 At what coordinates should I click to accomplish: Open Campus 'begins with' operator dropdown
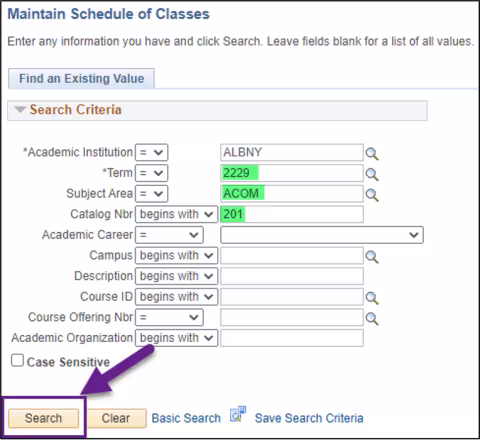coord(176,255)
